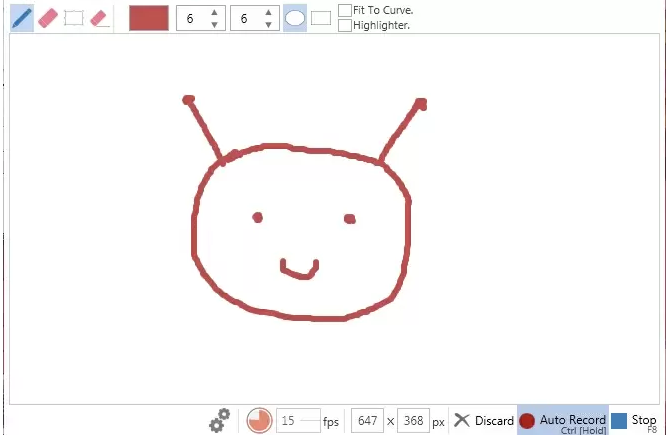The height and width of the screenshot is (439, 666).
Task: Decrease the second pen size spinner value
Action: click(268, 25)
